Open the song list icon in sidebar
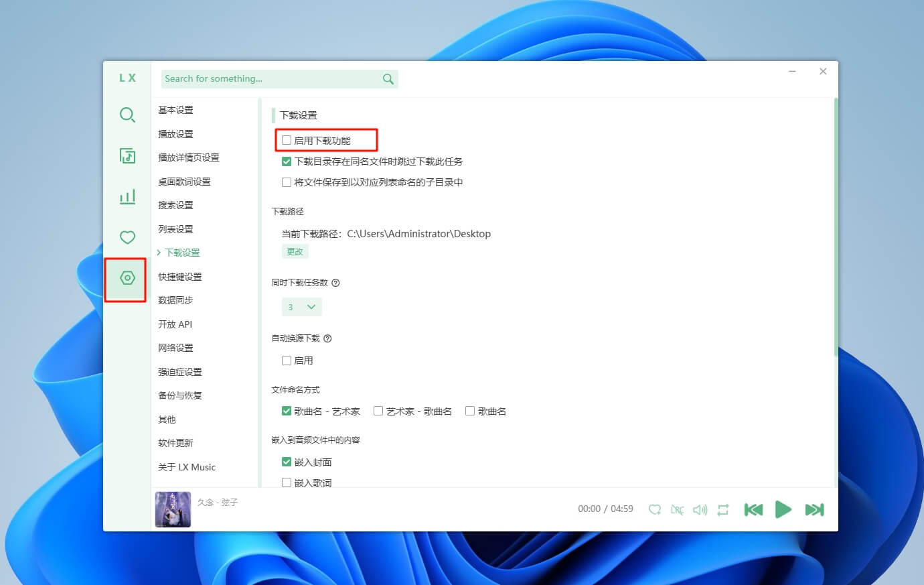The height and width of the screenshot is (585, 924). [127, 155]
